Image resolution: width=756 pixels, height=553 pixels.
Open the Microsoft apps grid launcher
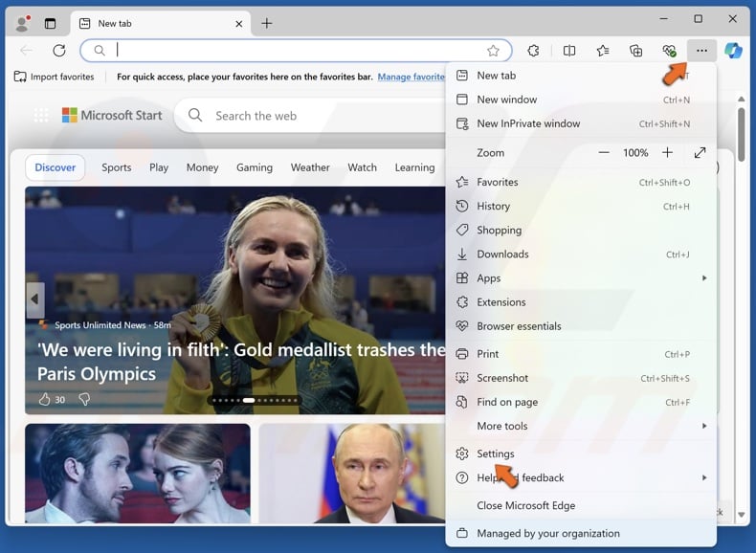(41, 116)
